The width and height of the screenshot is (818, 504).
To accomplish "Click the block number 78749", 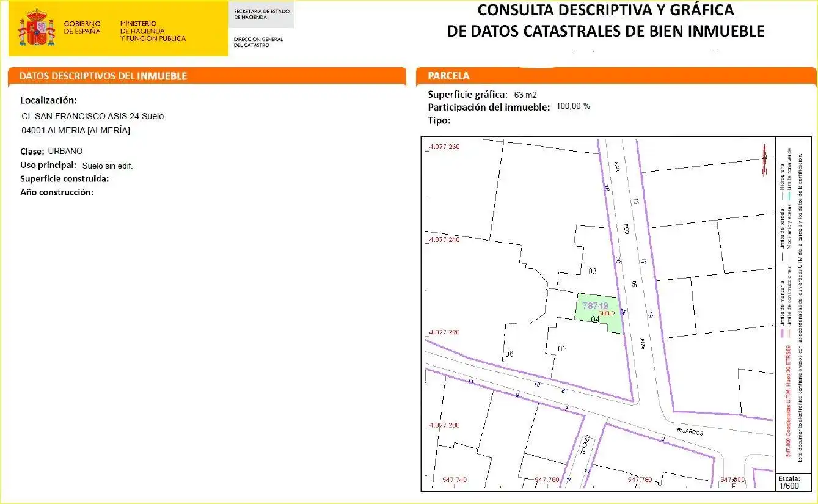I will [x=595, y=305].
